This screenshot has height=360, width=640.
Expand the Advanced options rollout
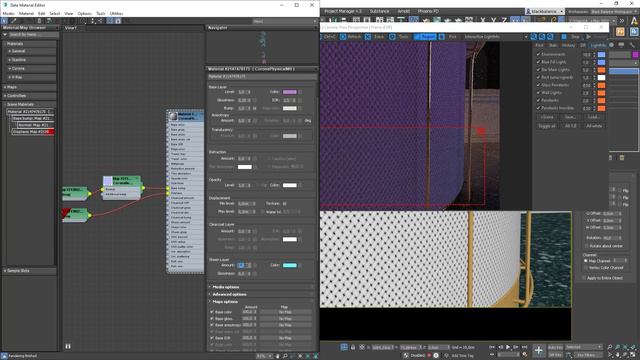[262, 295]
